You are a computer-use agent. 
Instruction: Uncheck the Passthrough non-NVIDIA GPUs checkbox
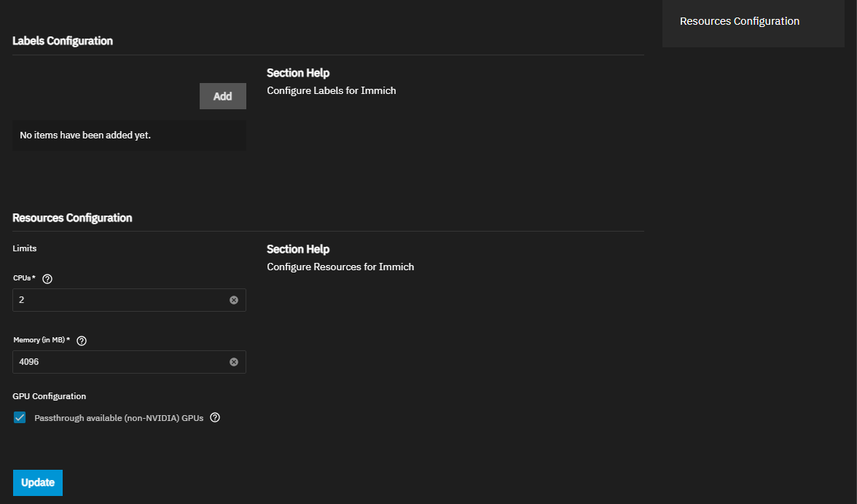pos(20,418)
